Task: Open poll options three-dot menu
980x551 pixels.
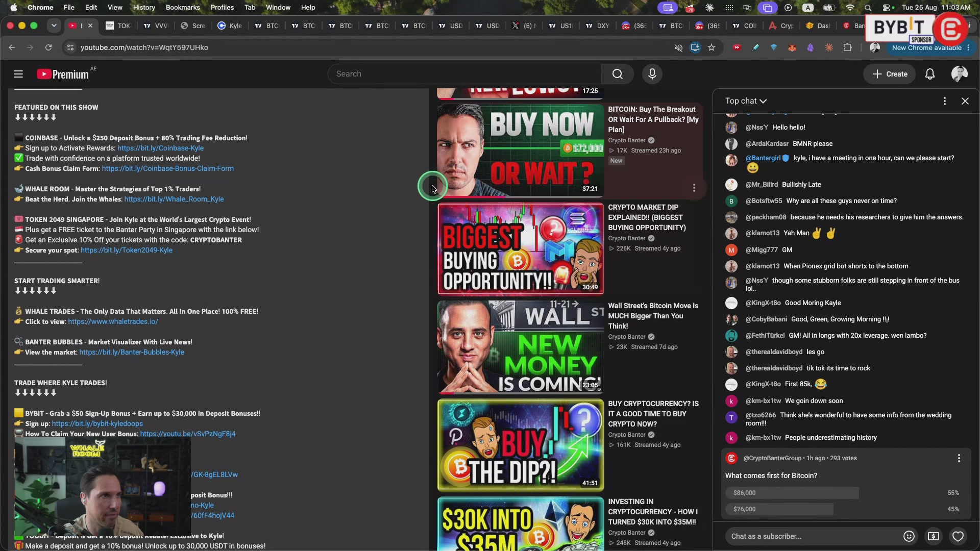Action: [x=959, y=458]
